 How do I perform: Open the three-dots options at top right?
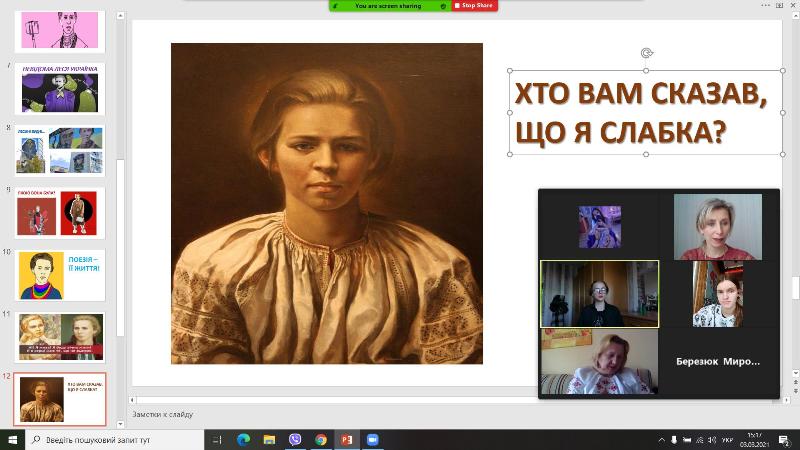point(765,5)
